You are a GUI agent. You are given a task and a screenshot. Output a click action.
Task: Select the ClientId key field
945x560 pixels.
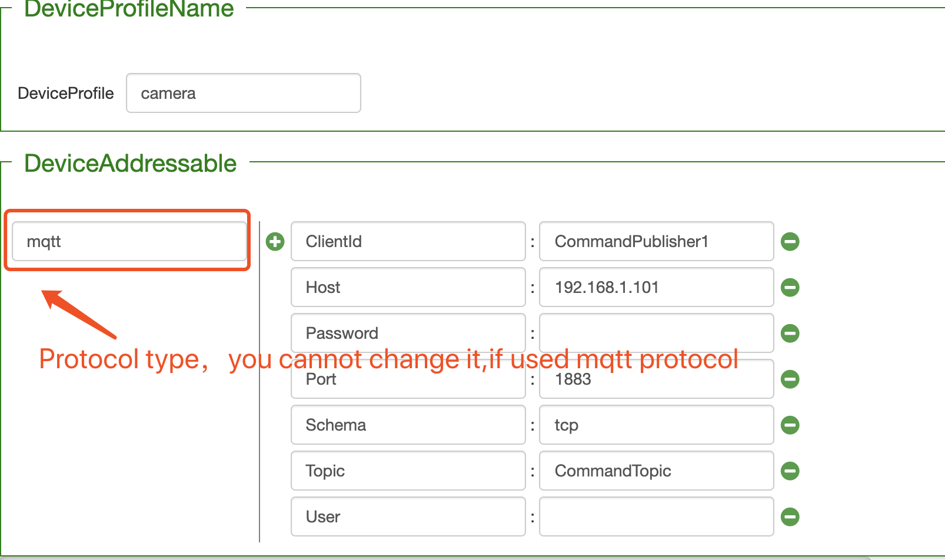coord(408,241)
